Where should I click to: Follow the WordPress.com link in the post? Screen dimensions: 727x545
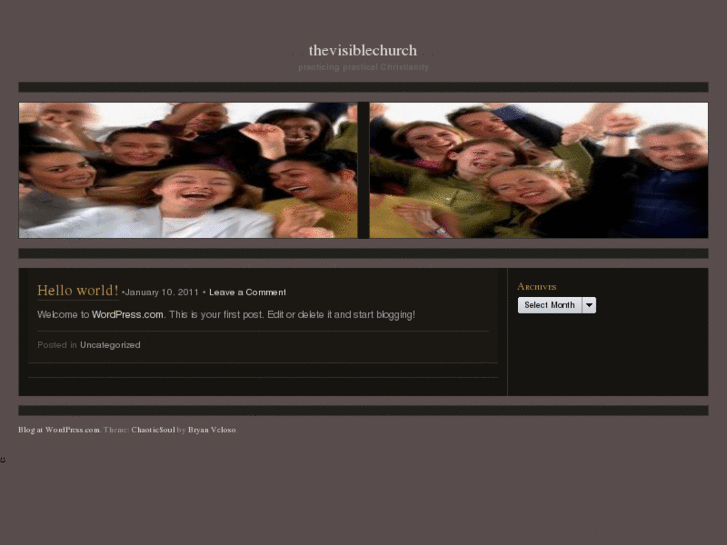click(128, 314)
